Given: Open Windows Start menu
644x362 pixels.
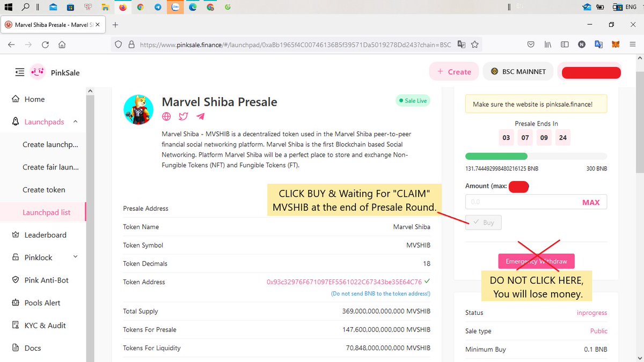Looking at the screenshot, I should [x=9, y=7].
